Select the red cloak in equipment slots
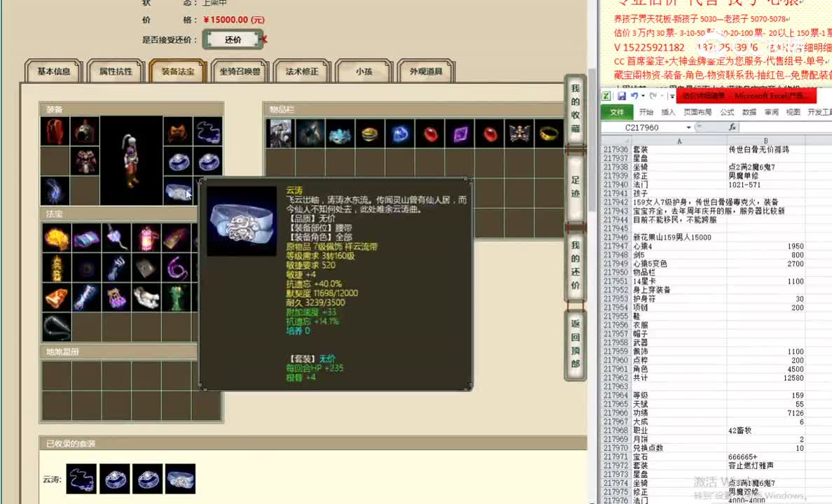Viewport: 832px width, 504px height. coord(55,131)
